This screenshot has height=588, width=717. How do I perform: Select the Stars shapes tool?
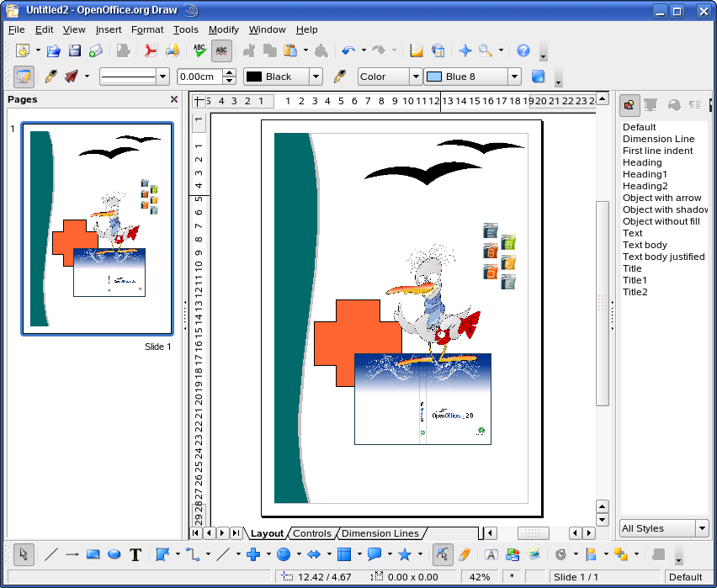click(405, 554)
